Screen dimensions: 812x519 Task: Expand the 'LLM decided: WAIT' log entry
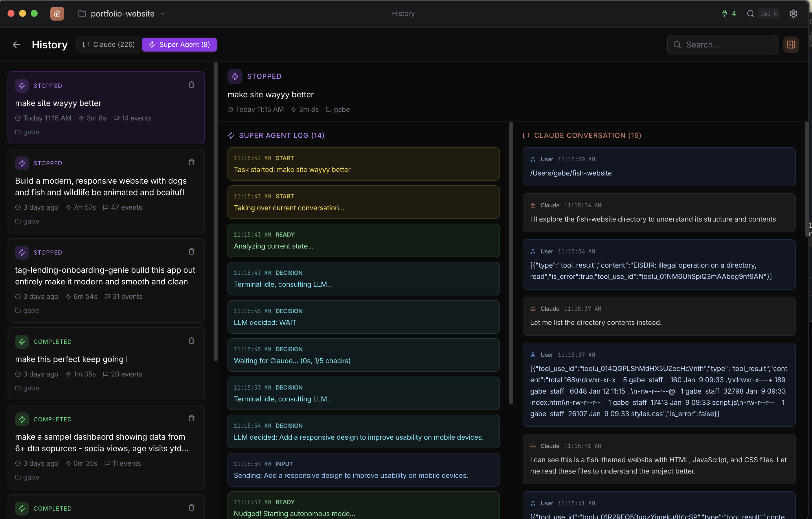click(x=363, y=317)
